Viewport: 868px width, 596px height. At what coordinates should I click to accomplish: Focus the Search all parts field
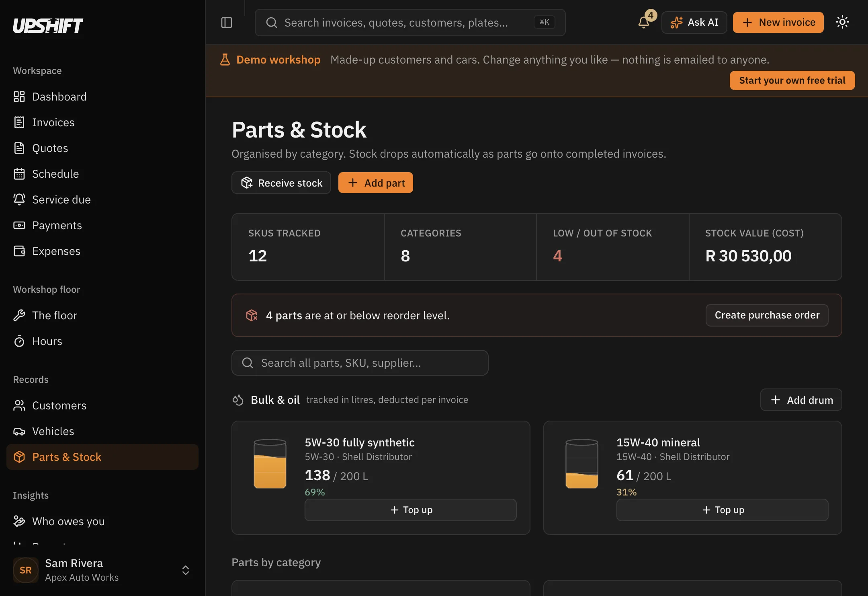coord(360,363)
